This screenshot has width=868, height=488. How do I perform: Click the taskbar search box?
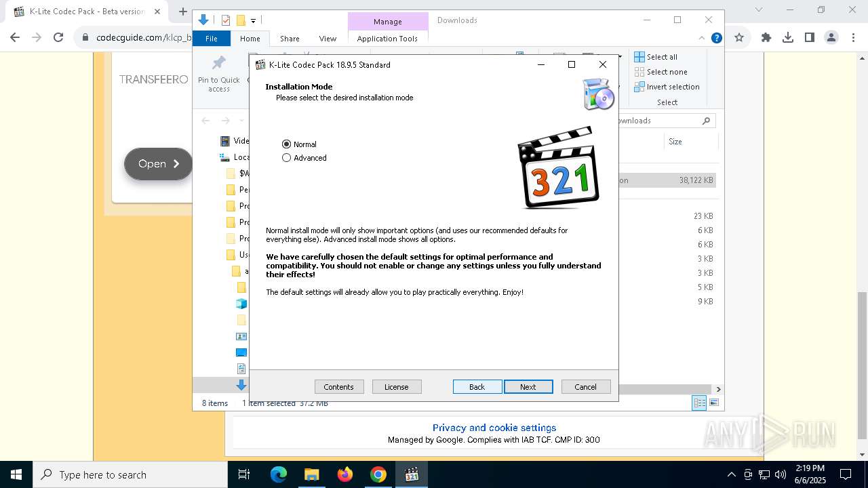click(x=130, y=474)
